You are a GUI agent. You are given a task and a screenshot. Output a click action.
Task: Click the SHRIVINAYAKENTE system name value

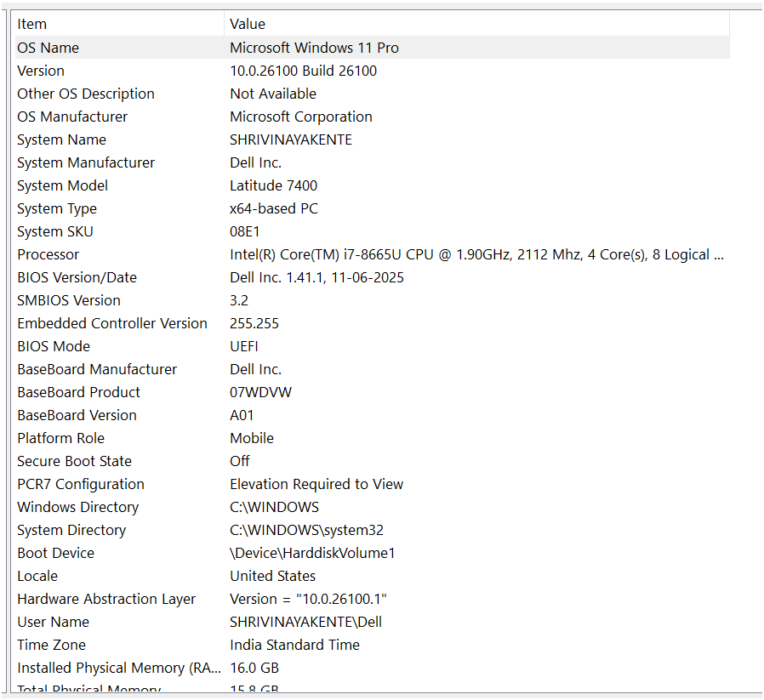pyautogui.click(x=291, y=139)
